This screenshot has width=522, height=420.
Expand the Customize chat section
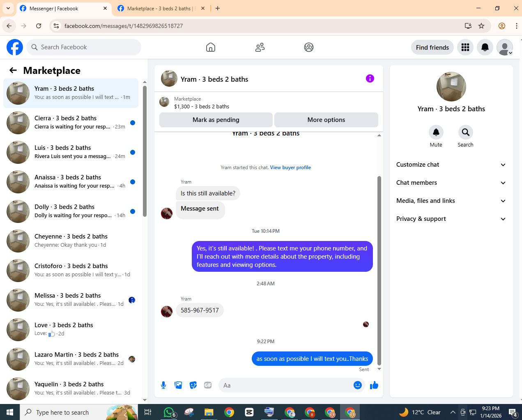[451, 165]
